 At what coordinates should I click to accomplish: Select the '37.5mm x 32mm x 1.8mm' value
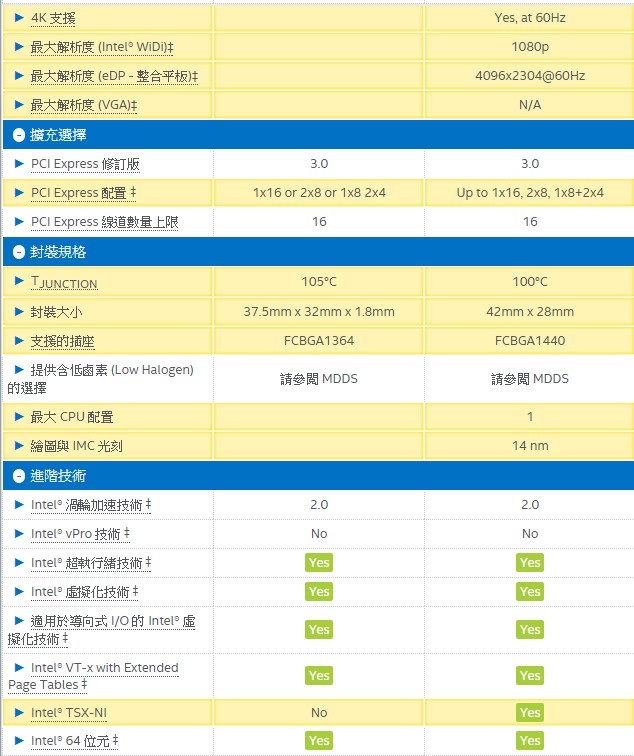coord(319,311)
